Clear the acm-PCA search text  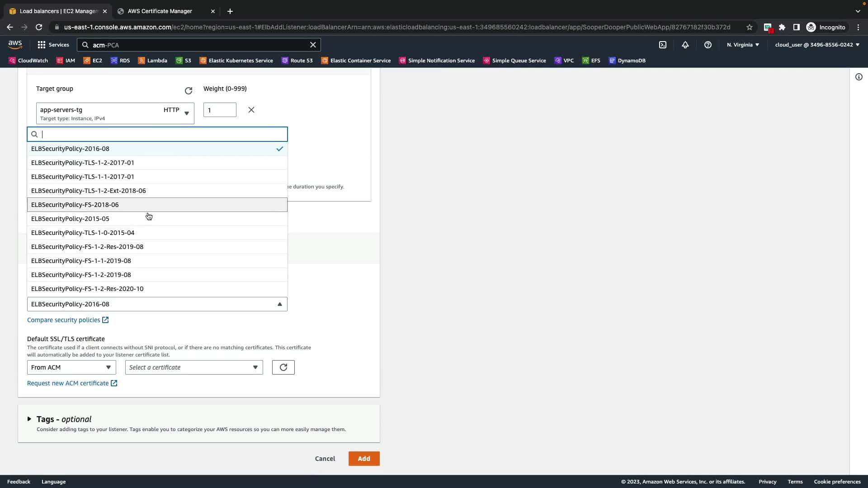tap(313, 45)
